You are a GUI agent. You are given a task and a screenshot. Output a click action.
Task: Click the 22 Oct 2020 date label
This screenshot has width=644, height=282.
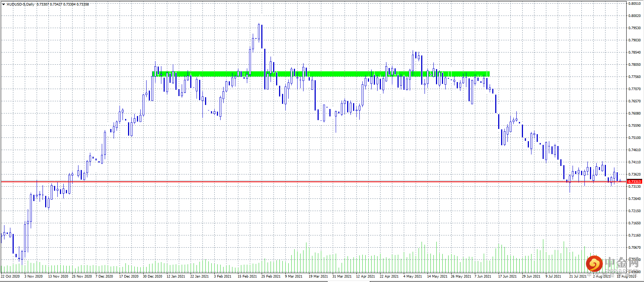(10, 276)
